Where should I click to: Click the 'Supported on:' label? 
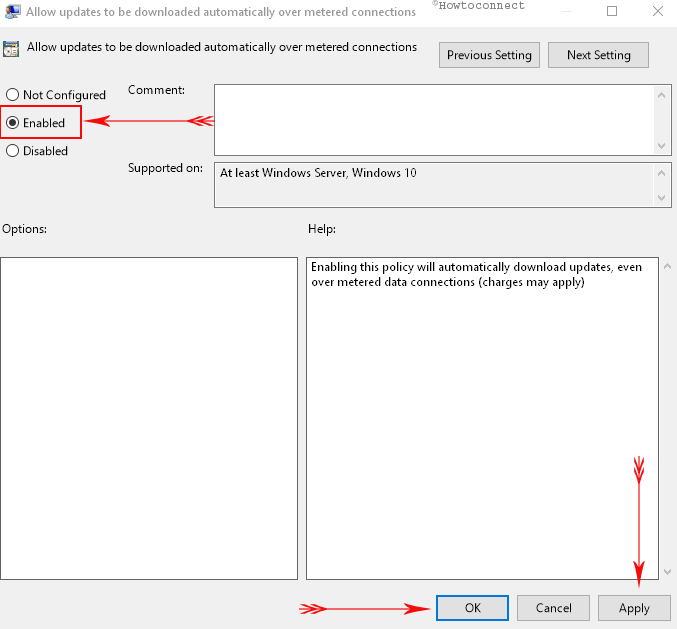[165, 168]
